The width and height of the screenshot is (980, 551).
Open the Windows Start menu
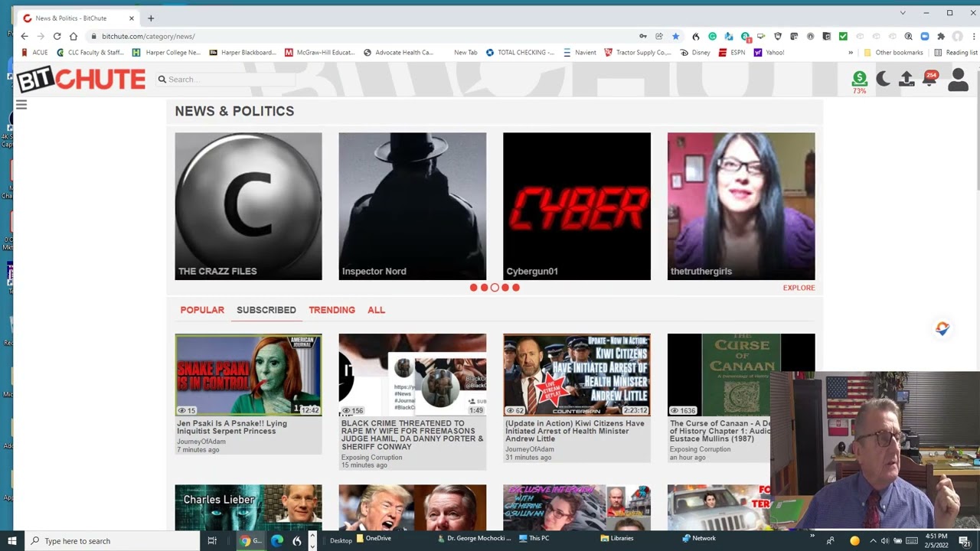(11, 541)
